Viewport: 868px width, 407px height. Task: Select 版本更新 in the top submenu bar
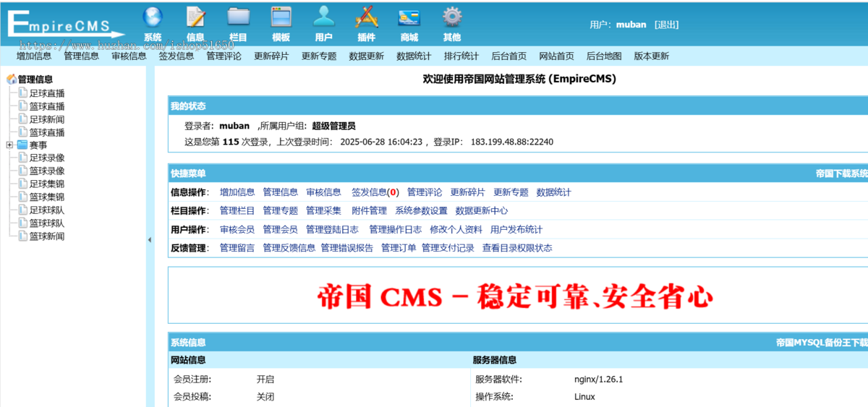point(652,56)
